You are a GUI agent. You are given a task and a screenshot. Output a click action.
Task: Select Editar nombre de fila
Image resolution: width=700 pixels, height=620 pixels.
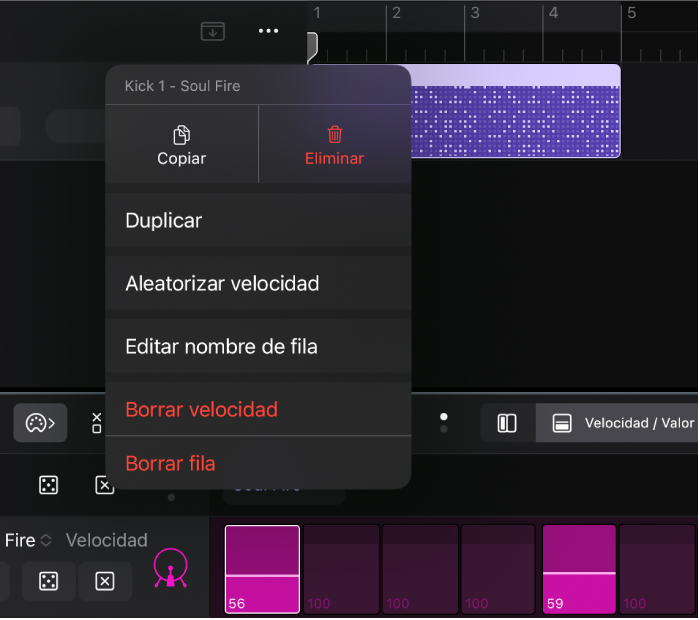tap(258, 347)
